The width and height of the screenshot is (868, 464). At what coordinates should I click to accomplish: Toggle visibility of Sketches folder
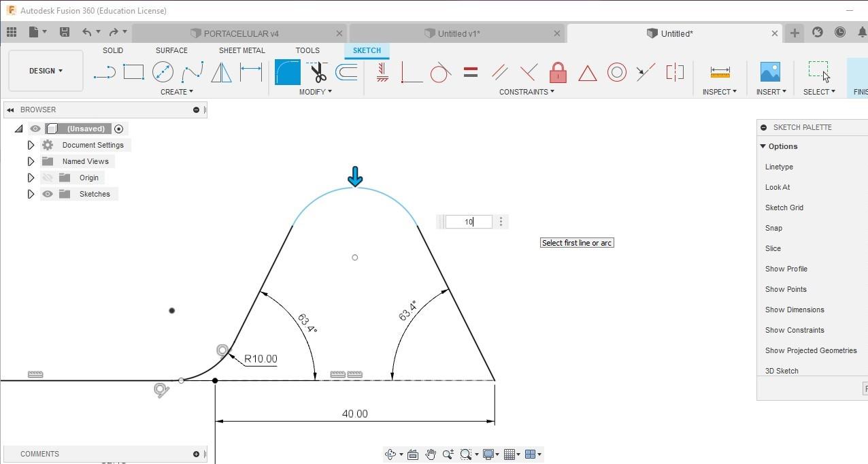(47, 194)
